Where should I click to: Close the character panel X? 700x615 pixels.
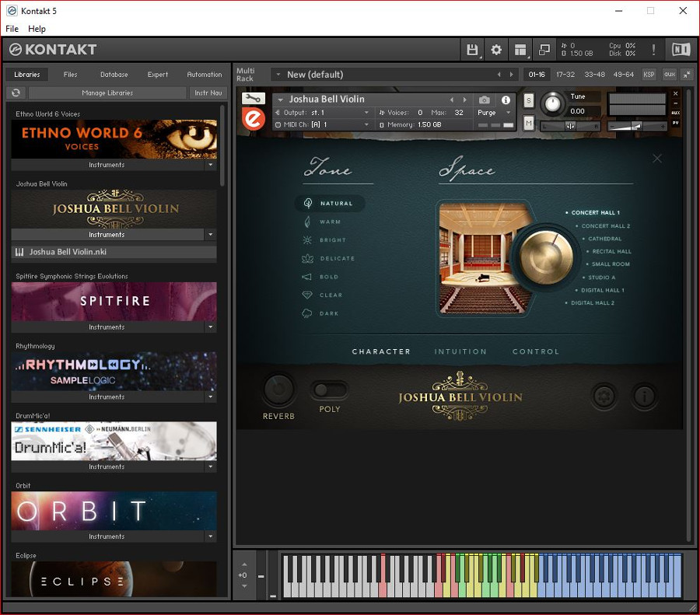pyautogui.click(x=657, y=159)
